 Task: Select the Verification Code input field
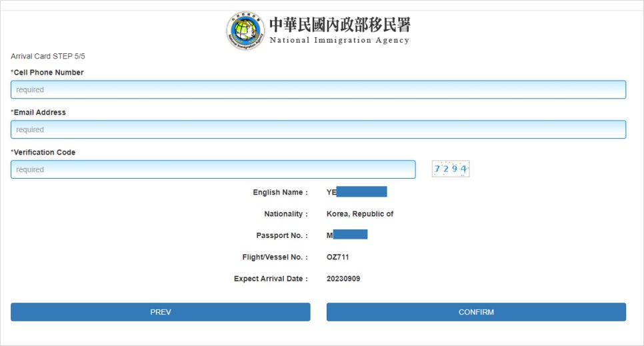tap(213, 169)
